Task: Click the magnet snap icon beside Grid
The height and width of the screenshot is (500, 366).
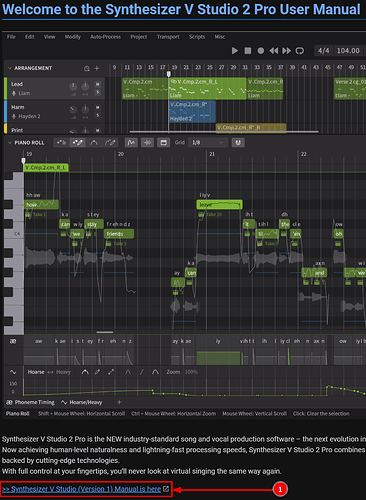Action: [238, 143]
